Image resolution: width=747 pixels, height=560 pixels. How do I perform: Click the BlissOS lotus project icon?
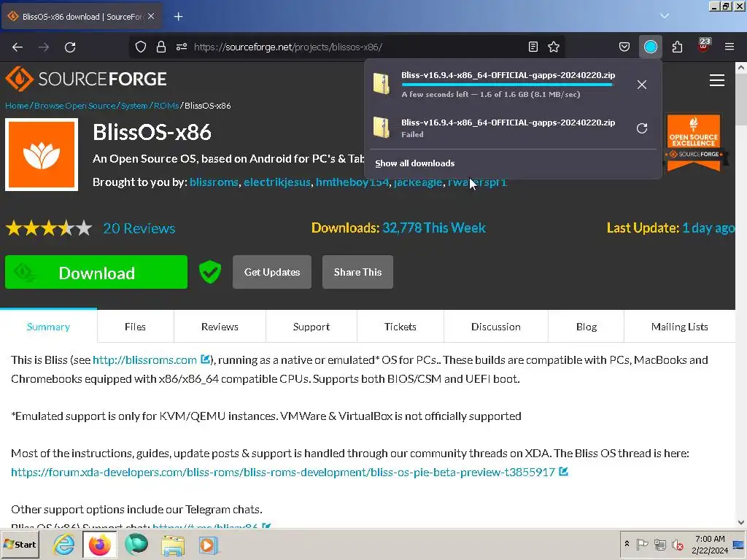(x=42, y=155)
